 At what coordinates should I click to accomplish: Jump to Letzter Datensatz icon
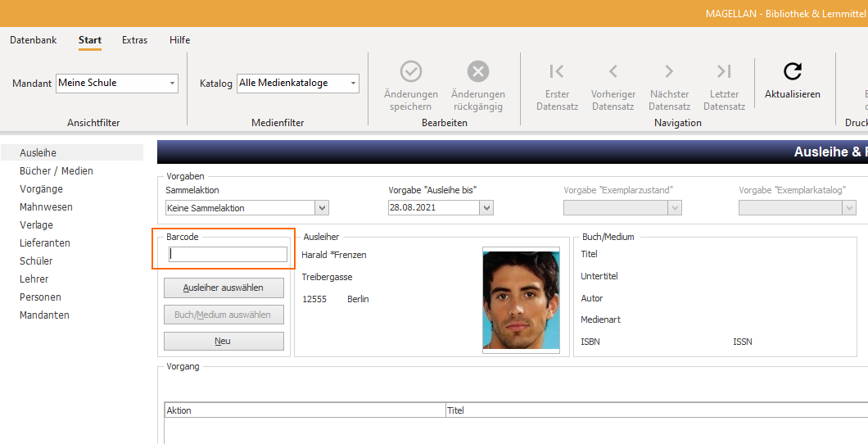coord(724,71)
